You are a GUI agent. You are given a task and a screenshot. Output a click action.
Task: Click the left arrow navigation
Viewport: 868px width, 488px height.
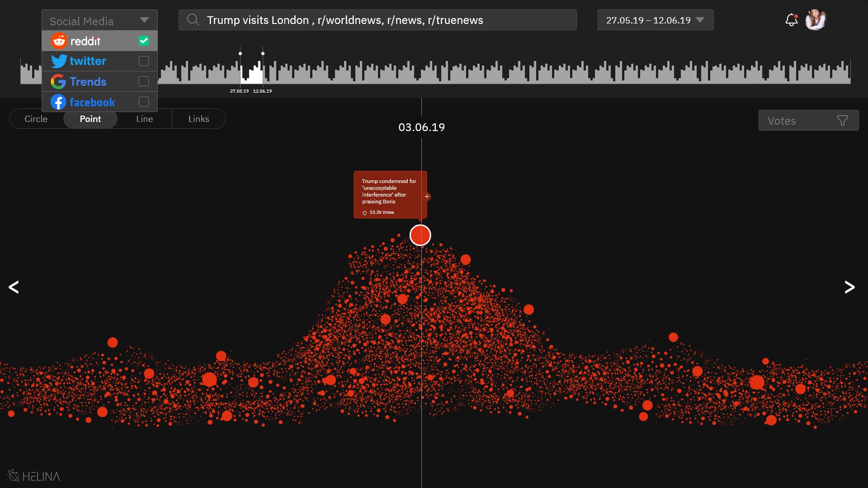pos(14,287)
